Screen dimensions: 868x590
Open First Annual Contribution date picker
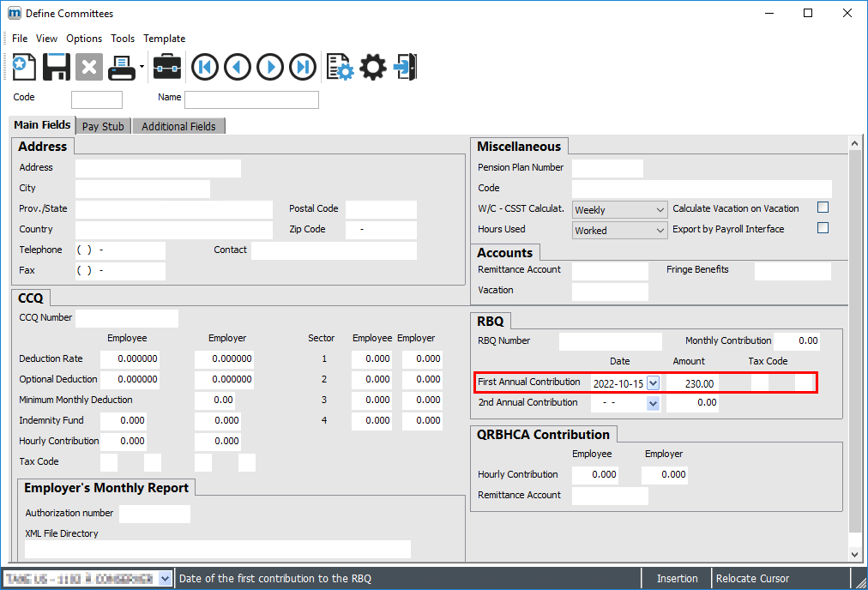(653, 383)
